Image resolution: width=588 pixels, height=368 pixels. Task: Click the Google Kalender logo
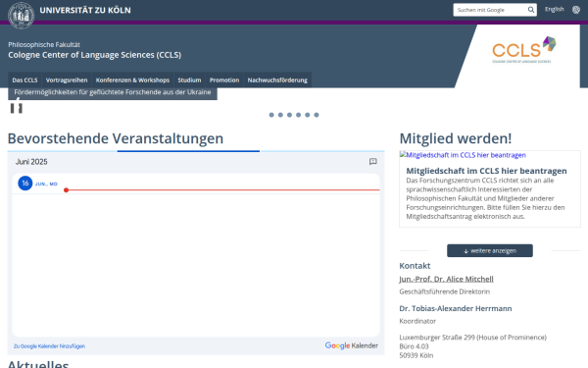tap(352, 345)
